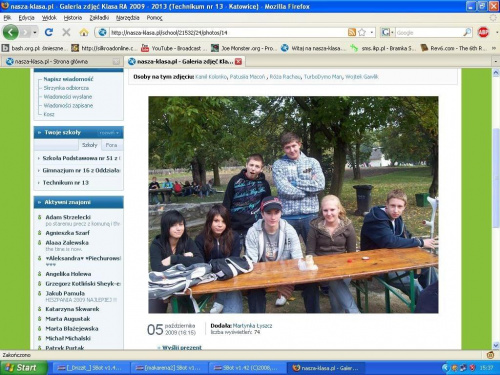Click the Windows Start button
Screen dimensions: 500x375
(x=23, y=368)
